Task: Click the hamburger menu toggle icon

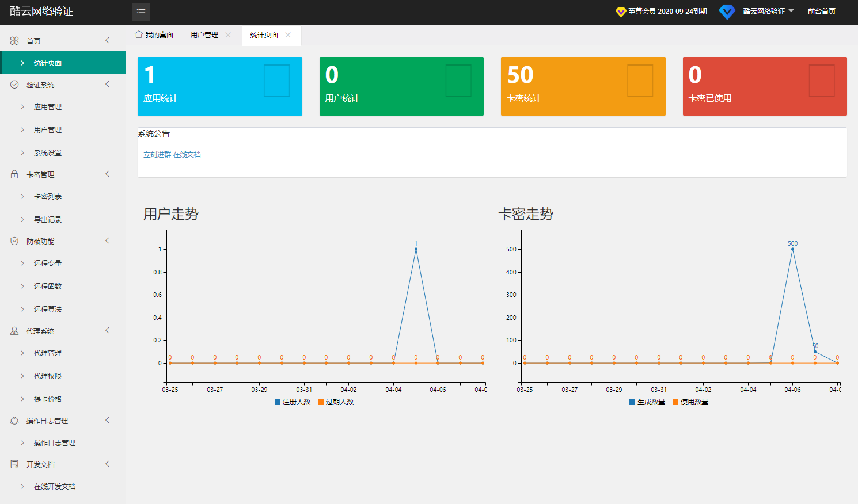Action: [141, 12]
